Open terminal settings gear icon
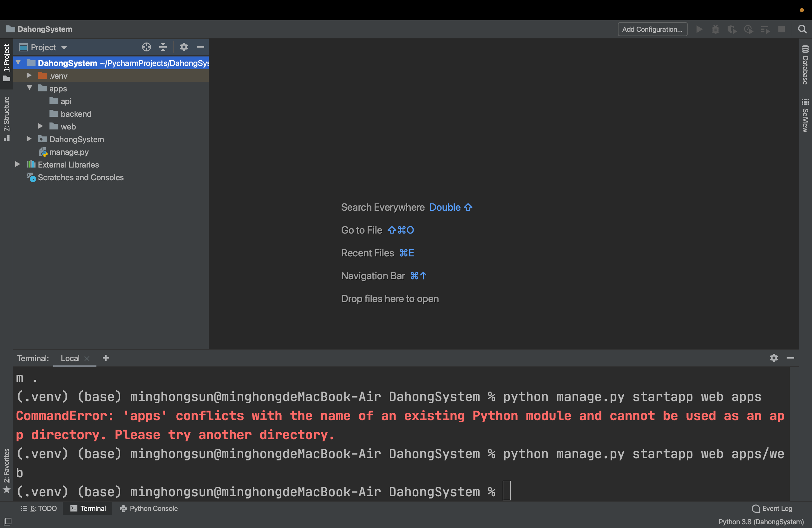812x528 pixels. pos(774,358)
